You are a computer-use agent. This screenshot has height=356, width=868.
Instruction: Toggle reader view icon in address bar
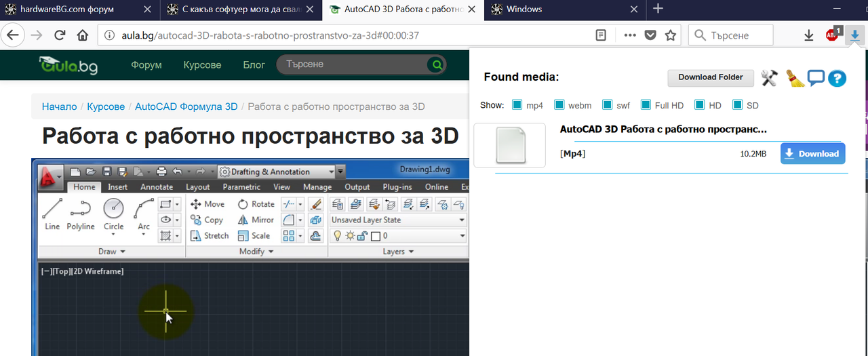601,35
